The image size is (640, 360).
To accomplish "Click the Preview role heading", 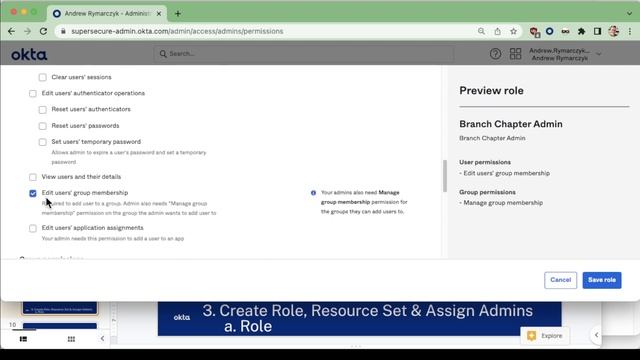I will point(491,91).
